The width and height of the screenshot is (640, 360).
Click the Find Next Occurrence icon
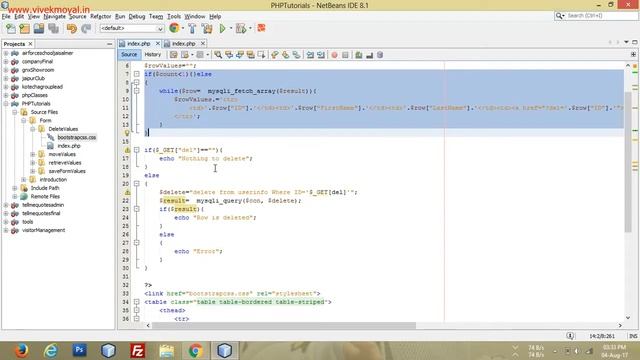pos(240,55)
